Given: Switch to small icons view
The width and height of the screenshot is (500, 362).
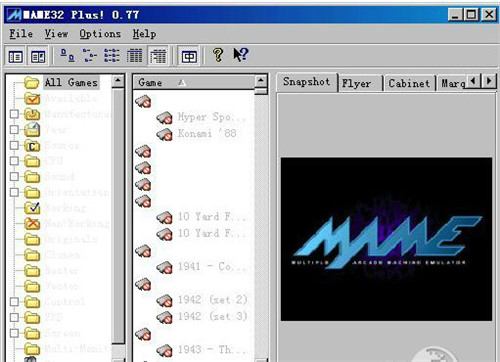Looking at the screenshot, I should [x=90, y=56].
